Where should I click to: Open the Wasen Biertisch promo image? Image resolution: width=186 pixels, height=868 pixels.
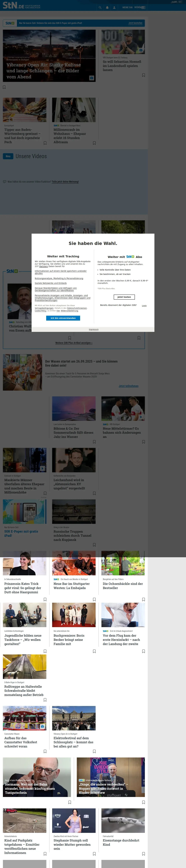point(23,372)
